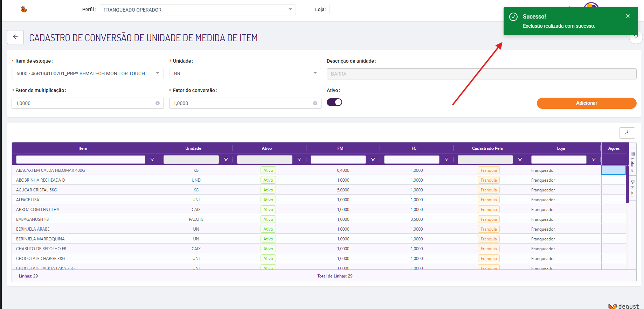
Task: Click FM value 5,0000
Action: [343, 190]
